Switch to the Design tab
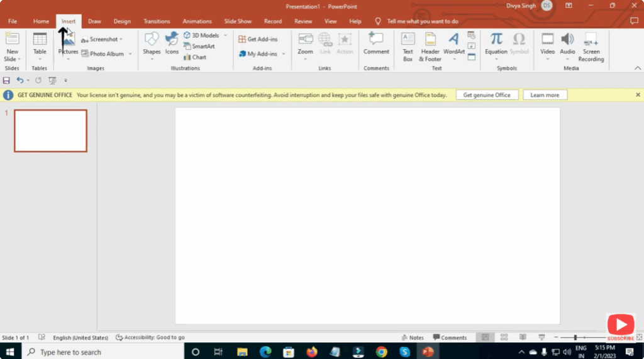Image resolution: width=644 pixels, height=359 pixels. [122, 21]
